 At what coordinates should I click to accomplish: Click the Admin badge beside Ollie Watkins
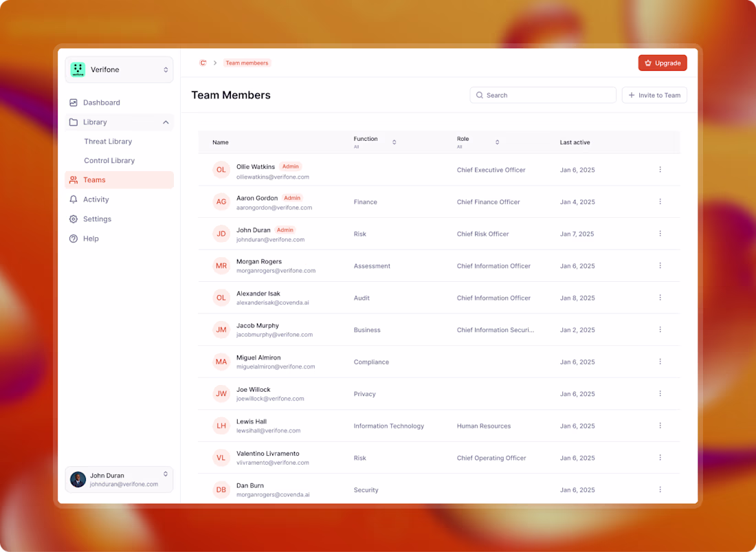(x=291, y=166)
